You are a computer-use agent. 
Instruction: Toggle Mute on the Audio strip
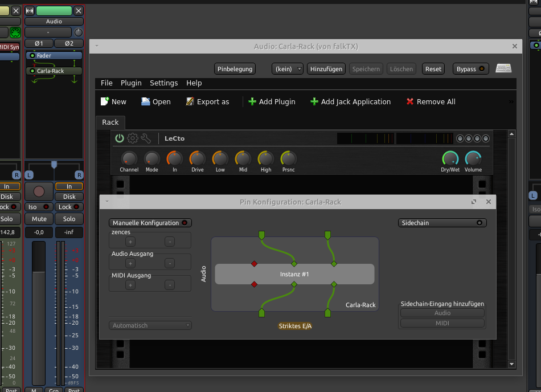39,219
